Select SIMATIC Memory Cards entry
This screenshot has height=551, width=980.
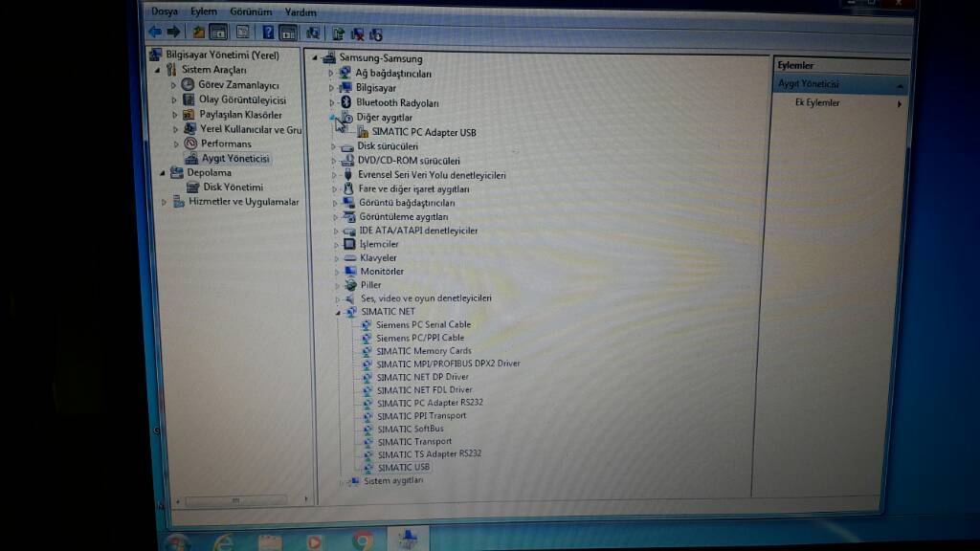coord(424,351)
